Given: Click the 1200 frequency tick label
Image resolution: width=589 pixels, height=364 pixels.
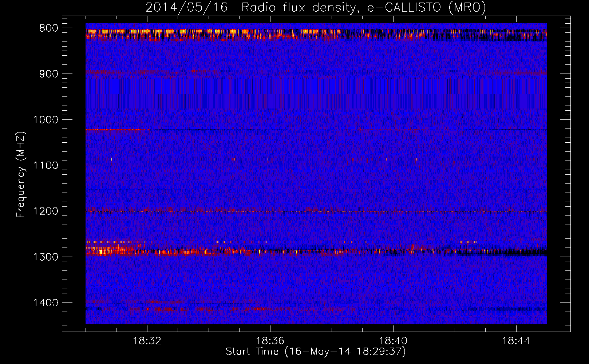Looking at the screenshot, I should pos(46,211).
